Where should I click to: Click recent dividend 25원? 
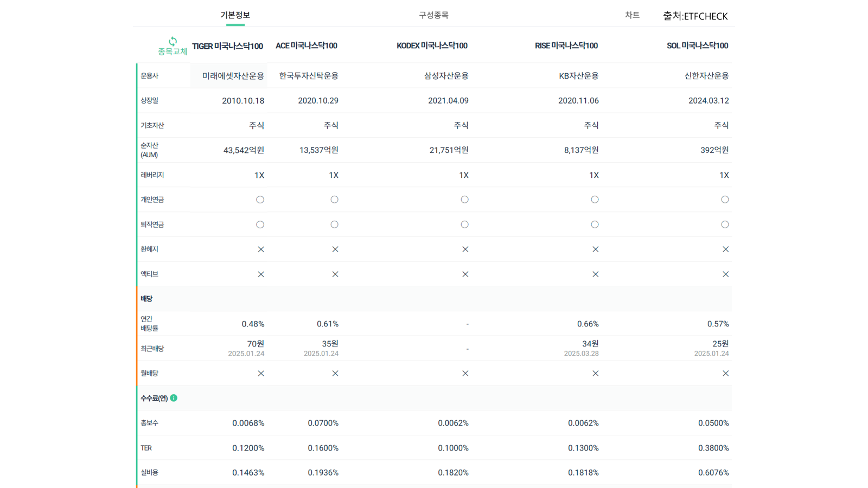(720, 344)
